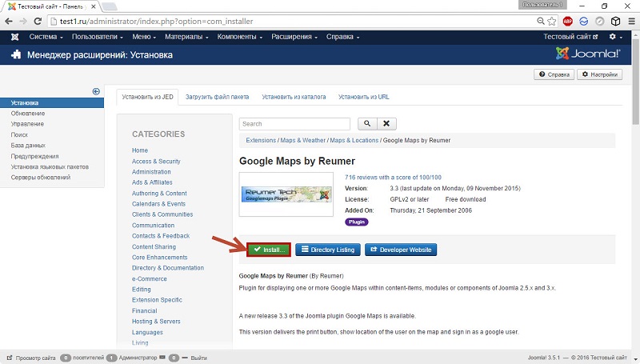The height and width of the screenshot is (364, 640).
Task: Collapse the sidebar with the arrow toggle
Action: [x=96, y=91]
